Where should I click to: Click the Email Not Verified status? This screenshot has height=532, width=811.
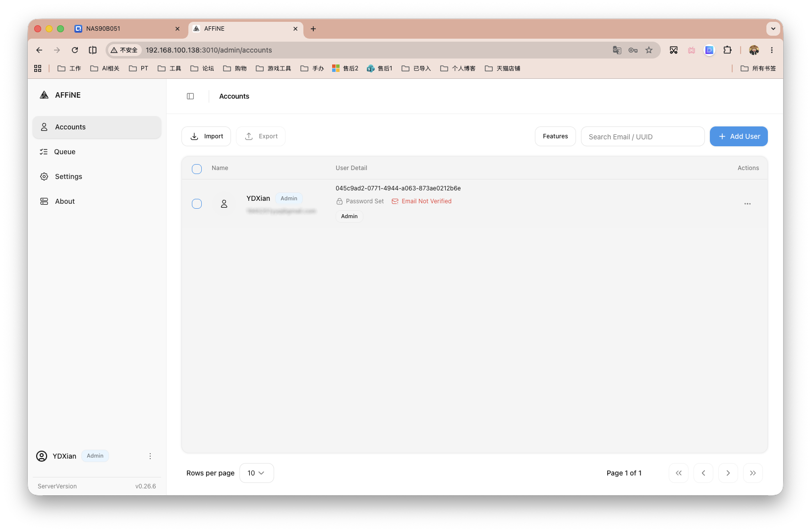click(x=422, y=201)
